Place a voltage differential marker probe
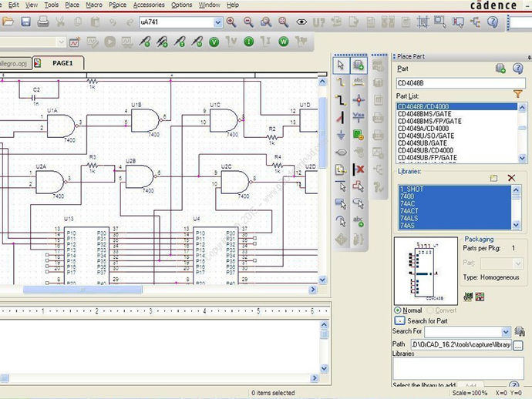The width and height of the screenshot is (532, 399). point(162,42)
